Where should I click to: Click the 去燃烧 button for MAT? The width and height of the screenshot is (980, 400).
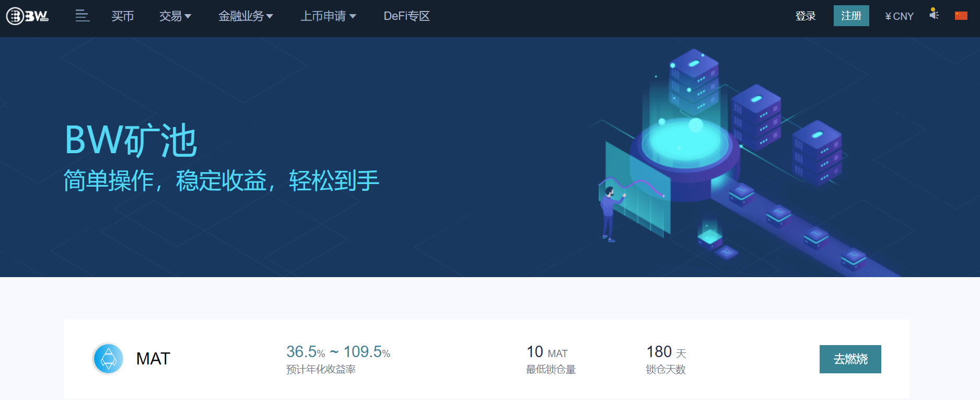(x=850, y=359)
